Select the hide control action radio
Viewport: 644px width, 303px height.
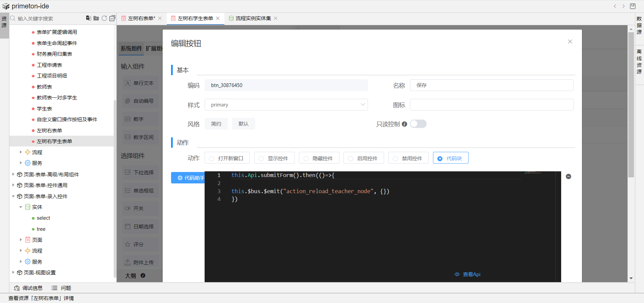[319, 158]
